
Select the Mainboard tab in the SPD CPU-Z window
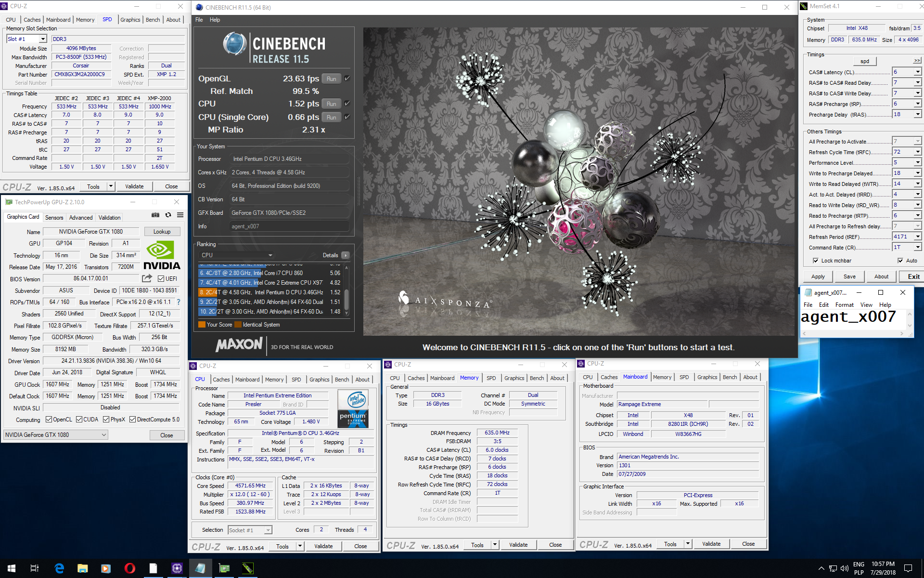point(58,20)
